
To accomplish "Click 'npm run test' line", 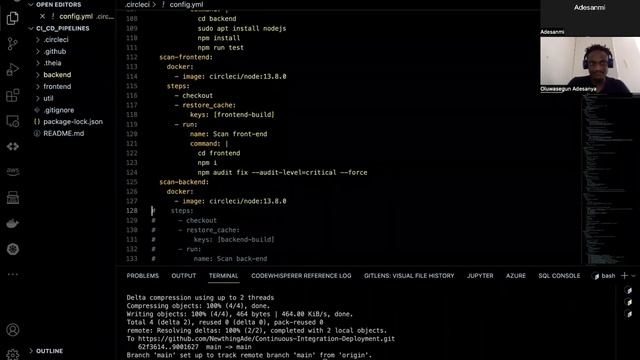I will pyautogui.click(x=220, y=48).
